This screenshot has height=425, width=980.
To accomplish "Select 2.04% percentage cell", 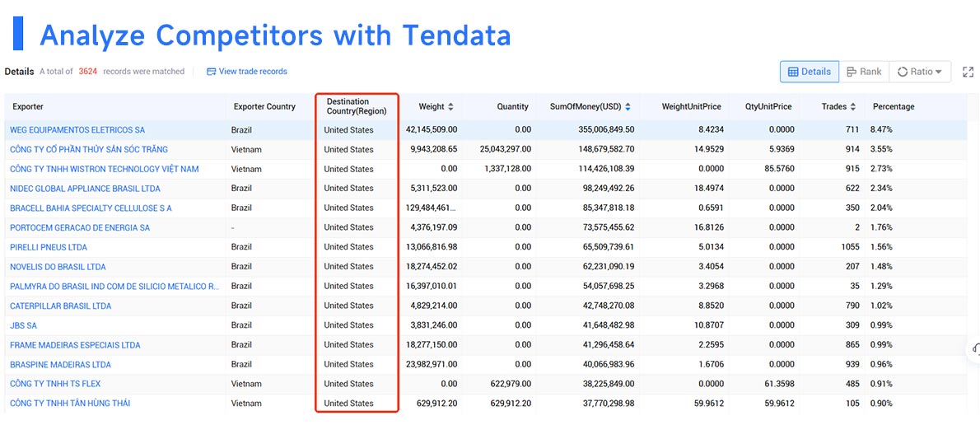I will 880,208.
